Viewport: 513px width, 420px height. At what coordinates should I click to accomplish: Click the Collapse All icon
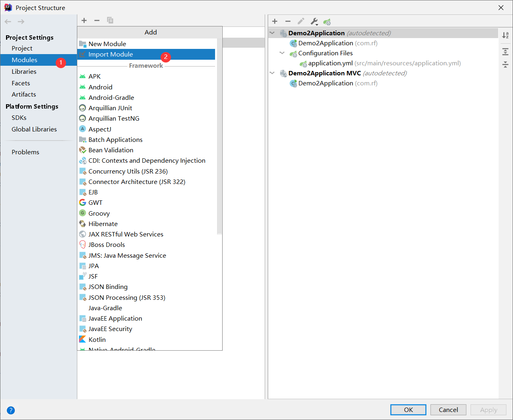point(505,65)
